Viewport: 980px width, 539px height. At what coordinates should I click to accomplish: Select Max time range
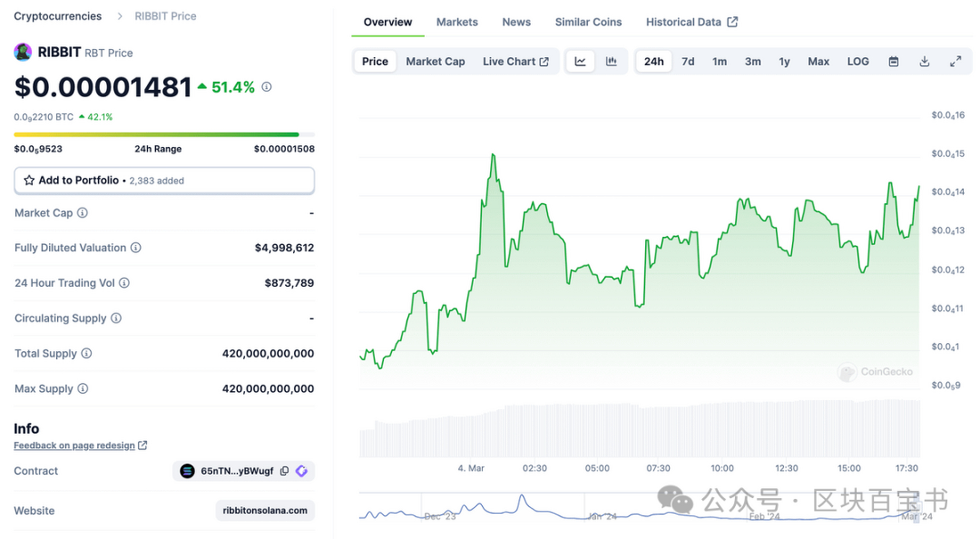(x=818, y=61)
